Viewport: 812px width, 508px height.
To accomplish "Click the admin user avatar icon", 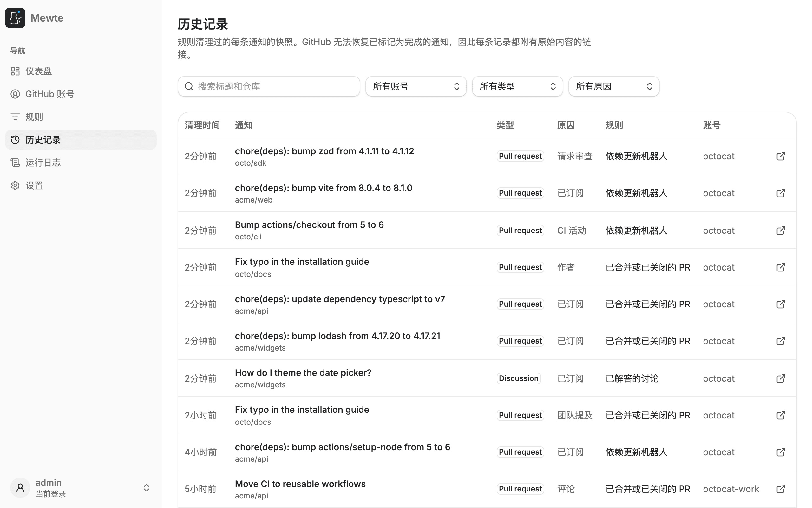I will [20, 487].
